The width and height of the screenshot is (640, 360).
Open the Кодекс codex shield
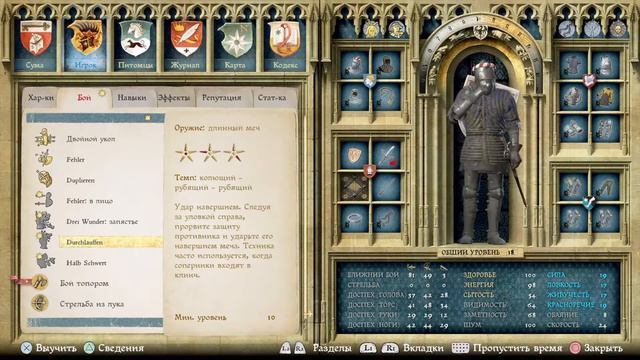[x=284, y=39]
